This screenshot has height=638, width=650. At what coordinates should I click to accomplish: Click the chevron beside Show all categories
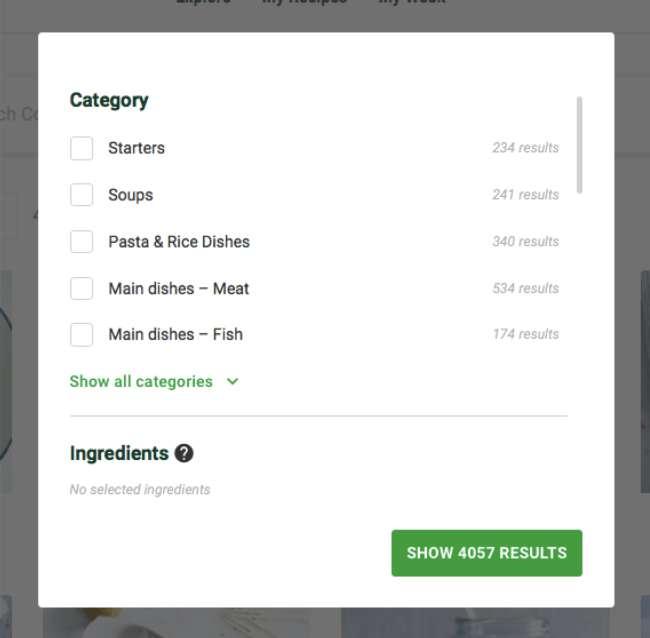tap(233, 381)
